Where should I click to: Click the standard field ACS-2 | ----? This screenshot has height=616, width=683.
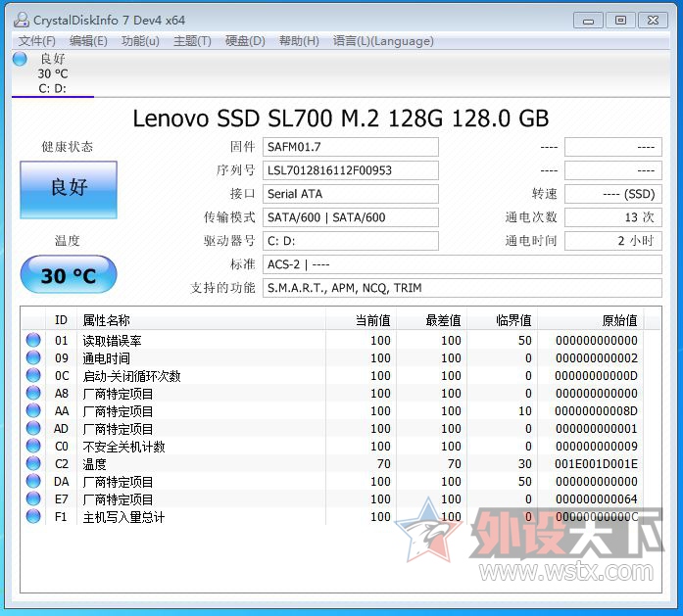463,264
